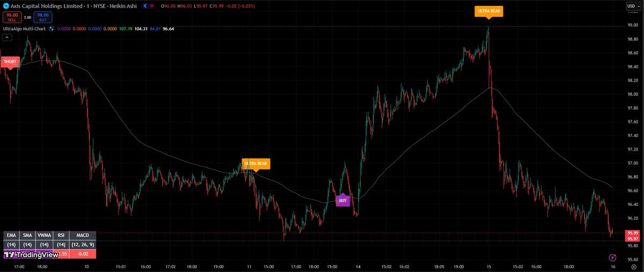Click the purple BUY signal label
Image resolution: width=644 pixels, height=272 pixels.
pyautogui.click(x=342, y=199)
